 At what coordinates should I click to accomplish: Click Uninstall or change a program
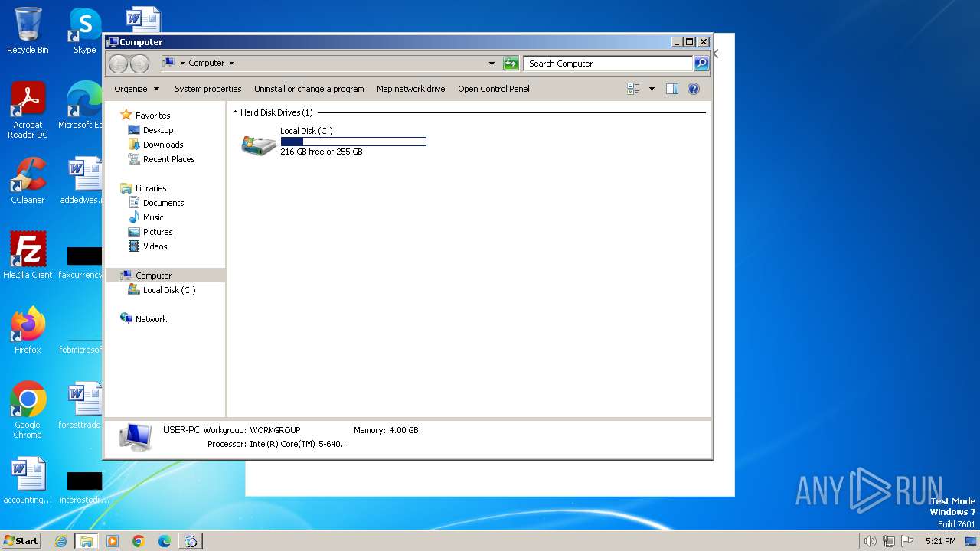point(309,89)
